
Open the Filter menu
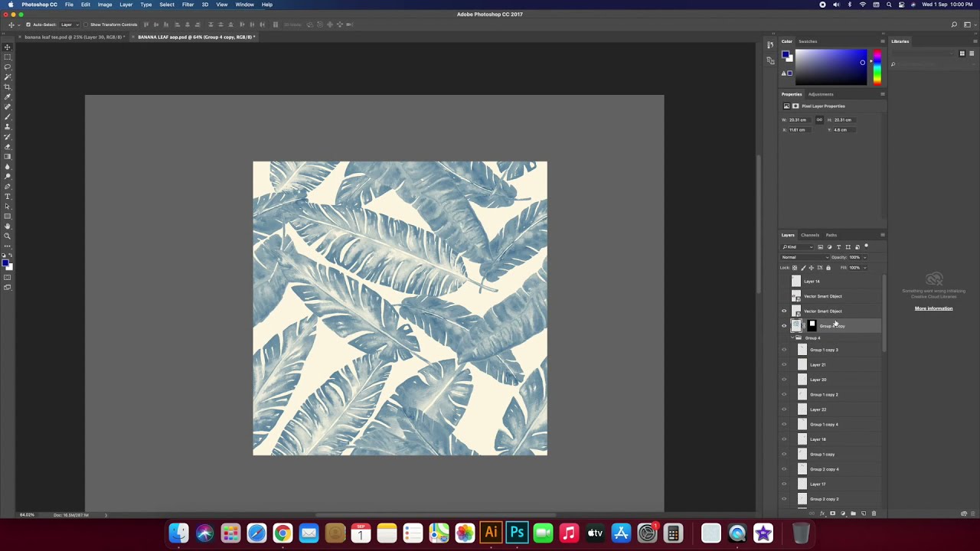tap(188, 5)
